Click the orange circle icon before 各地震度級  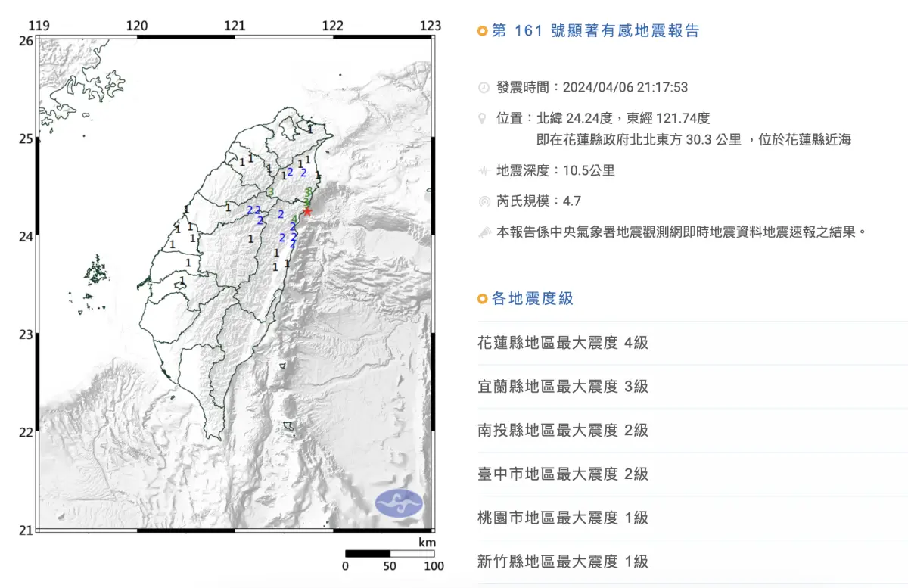(482, 300)
